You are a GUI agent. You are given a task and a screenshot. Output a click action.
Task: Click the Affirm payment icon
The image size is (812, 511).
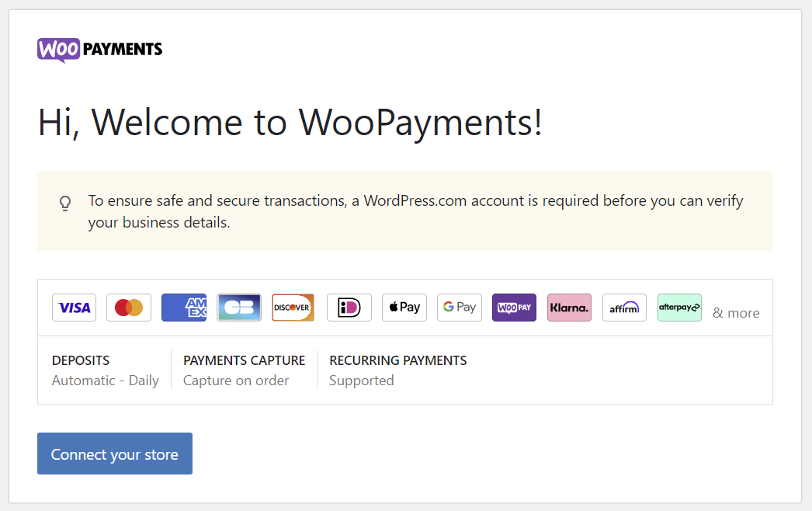pyautogui.click(x=624, y=308)
